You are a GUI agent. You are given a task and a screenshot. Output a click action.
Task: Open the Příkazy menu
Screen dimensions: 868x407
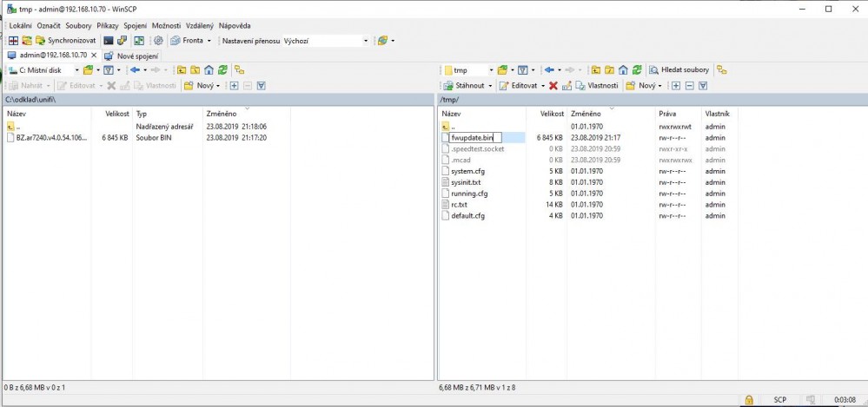point(107,26)
